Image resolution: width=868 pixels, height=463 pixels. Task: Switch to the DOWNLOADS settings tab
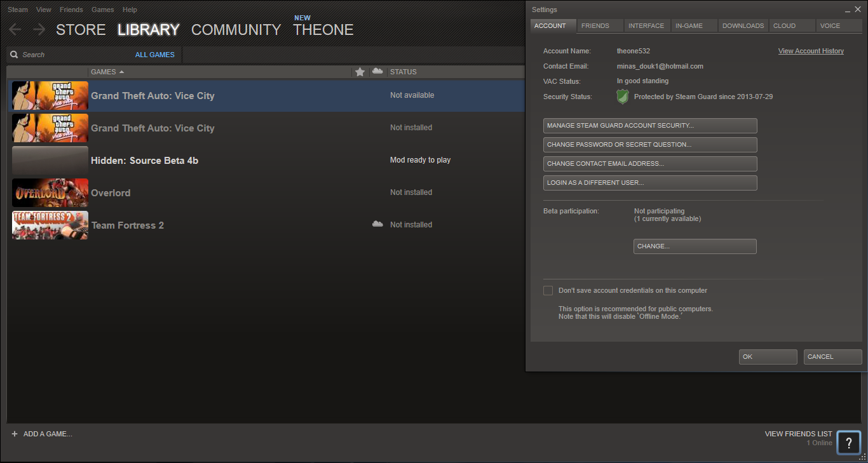pos(743,25)
